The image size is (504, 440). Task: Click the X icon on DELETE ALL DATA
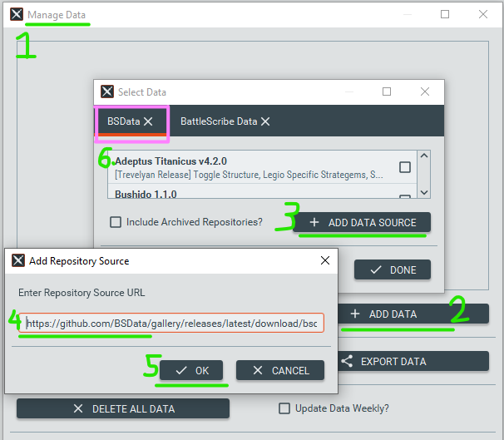pos(78,408)
